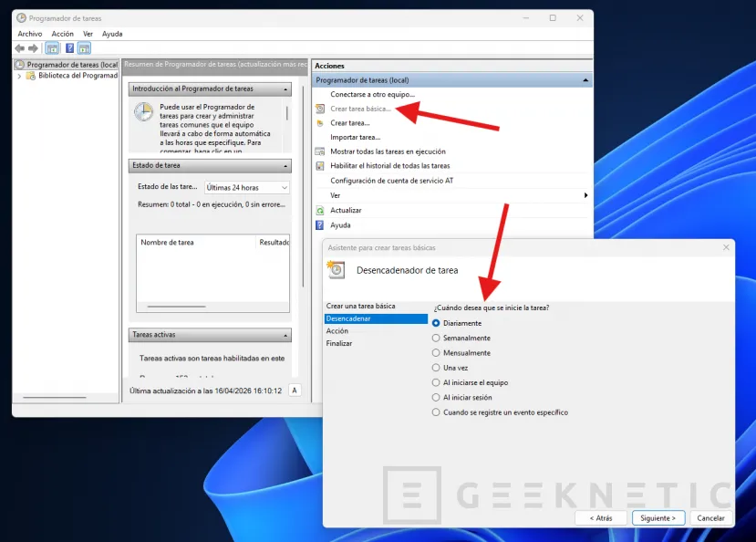Click the horizontal scrollbar in the left tree pane
Screen dimensions: 756x542
(x=55, y=397)
